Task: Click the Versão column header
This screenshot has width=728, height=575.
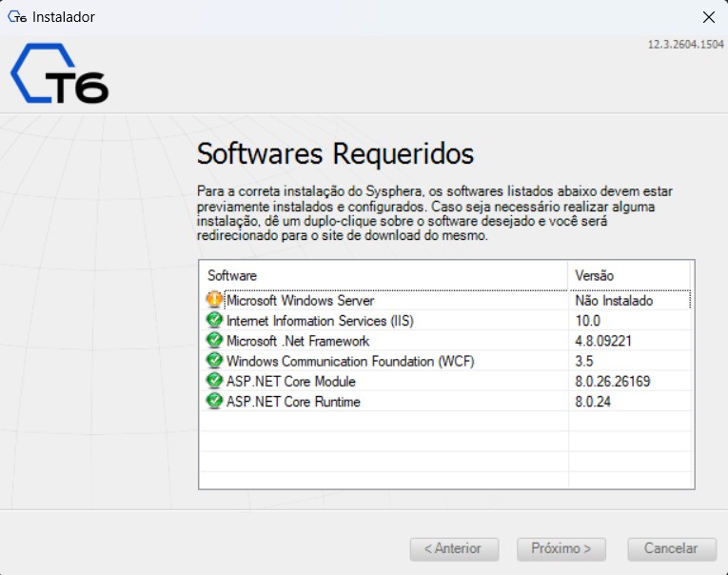Action: [629, 276]
